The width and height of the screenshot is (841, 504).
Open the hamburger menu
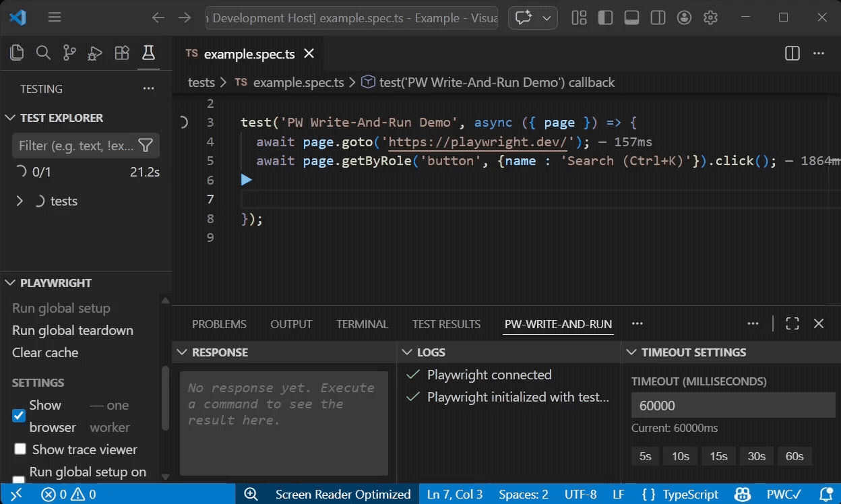pyautogui.click(x=54, y=18)
